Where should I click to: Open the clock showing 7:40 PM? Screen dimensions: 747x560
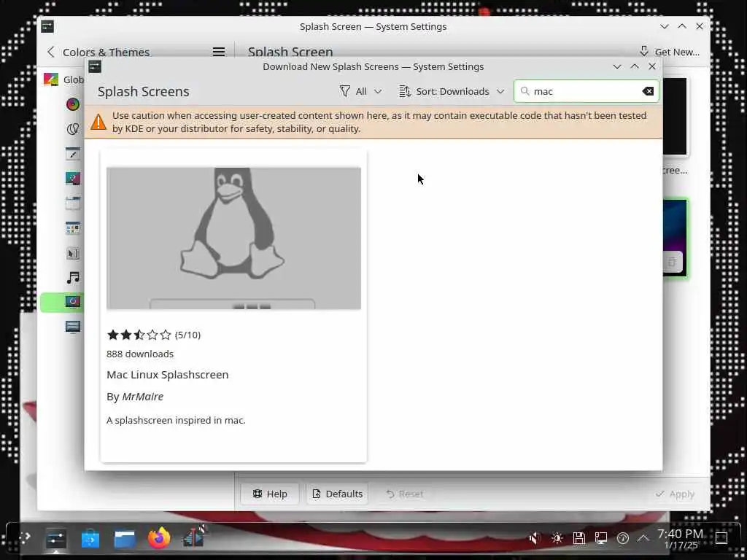681,539
